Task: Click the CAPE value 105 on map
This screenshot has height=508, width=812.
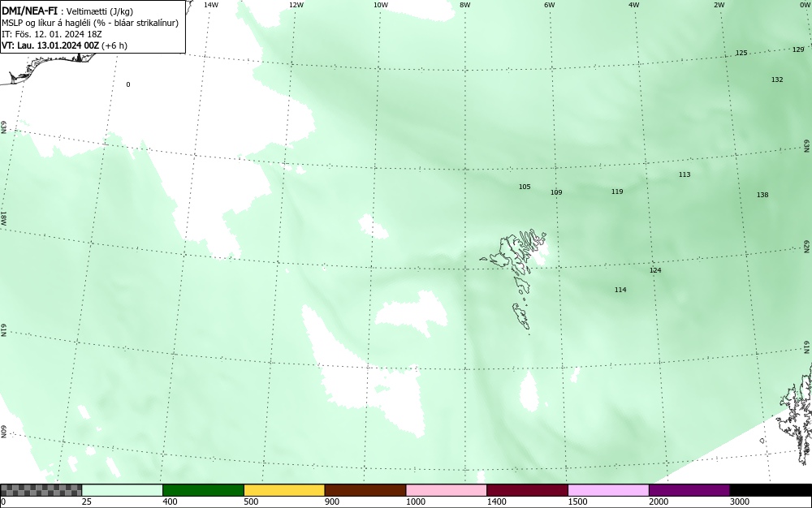Action: tap(525, 187)
